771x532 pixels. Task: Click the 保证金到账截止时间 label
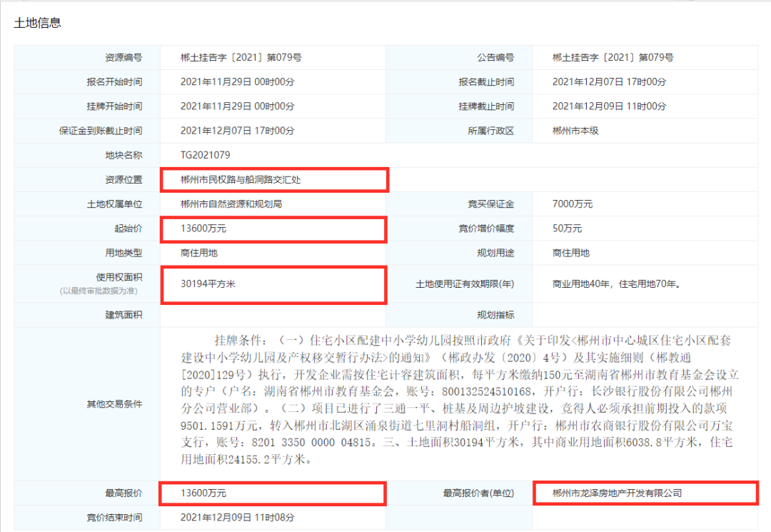101,131
